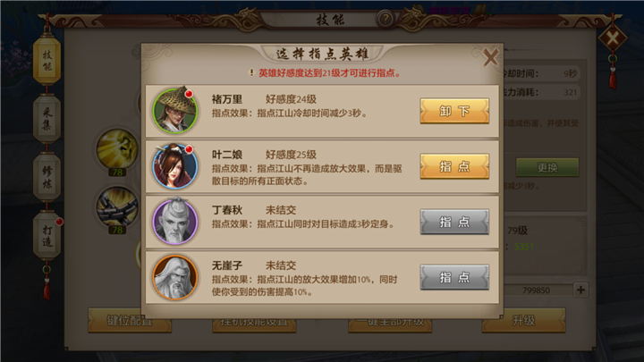The image size is (644, 362).
Task: Select 无崖子 white-bearded hero portrait
Action: pyautogui.click(x=175, y=277)
